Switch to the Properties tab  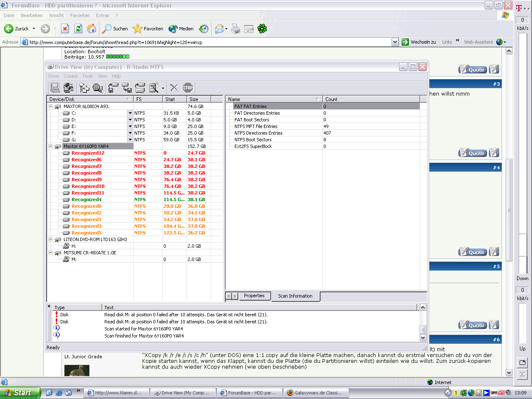tap(254, 296)
